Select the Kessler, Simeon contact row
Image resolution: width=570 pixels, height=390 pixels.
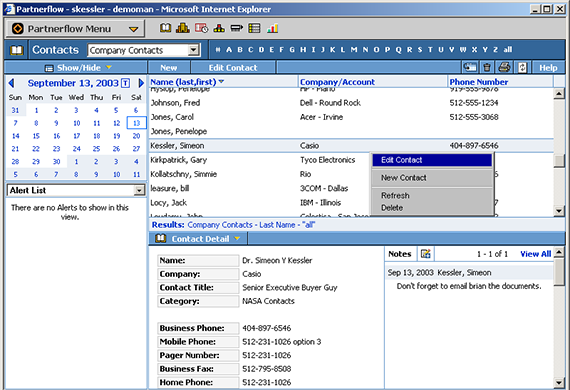[x=351, y=146]
